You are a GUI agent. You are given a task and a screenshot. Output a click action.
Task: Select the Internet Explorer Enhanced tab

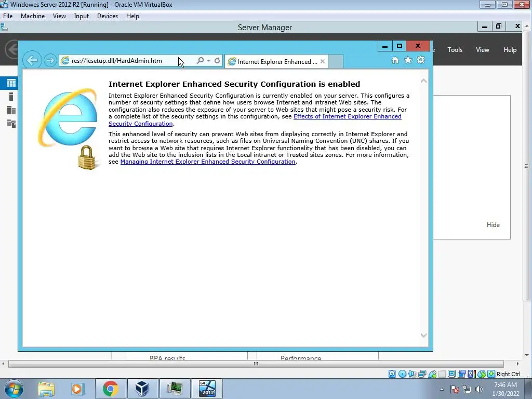(x=276, y=61)
